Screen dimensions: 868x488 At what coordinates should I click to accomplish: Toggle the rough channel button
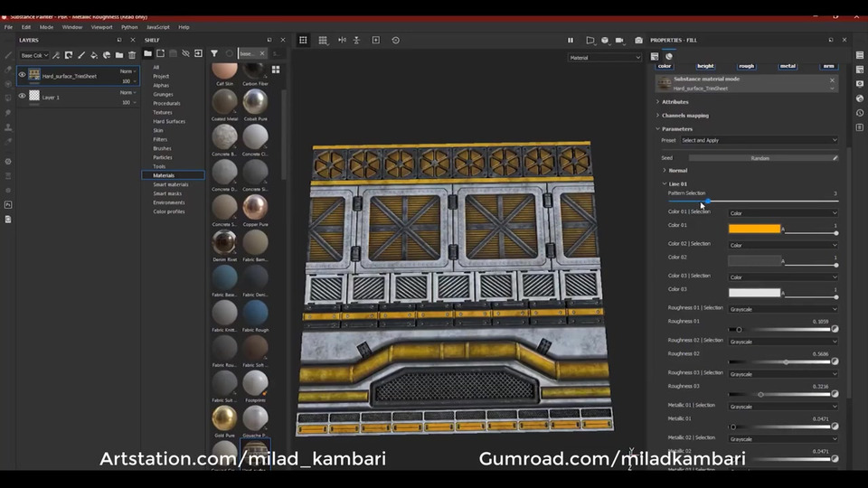(746, 66)
